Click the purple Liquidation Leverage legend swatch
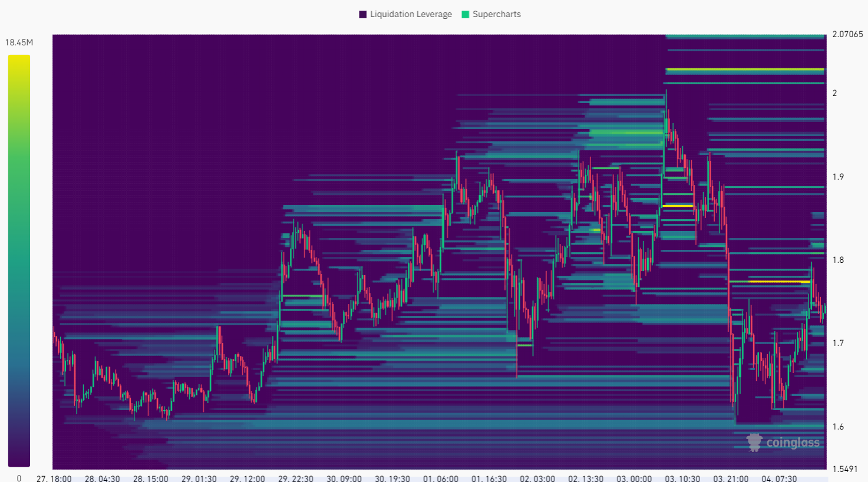The height and width of the screenshot is (482, 868). 363,14
